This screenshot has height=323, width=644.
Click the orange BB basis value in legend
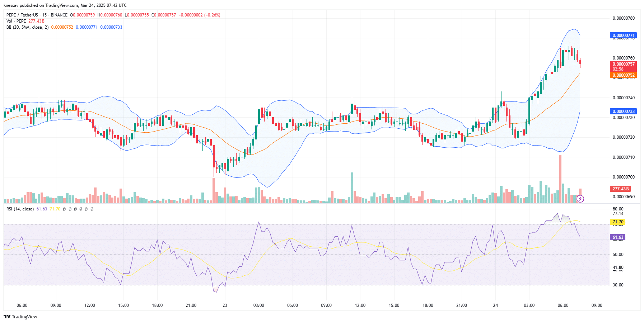pyautogui.click(x=62, y=27)
